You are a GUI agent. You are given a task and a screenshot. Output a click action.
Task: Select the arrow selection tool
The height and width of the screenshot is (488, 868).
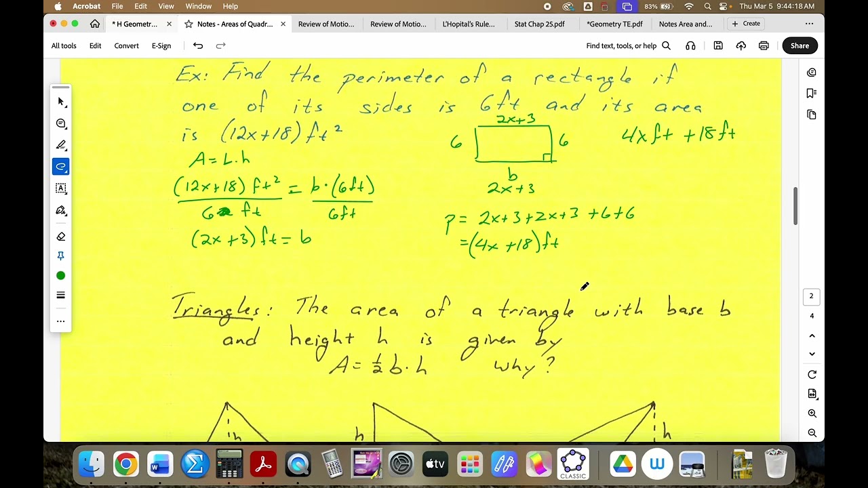point(61,102)
